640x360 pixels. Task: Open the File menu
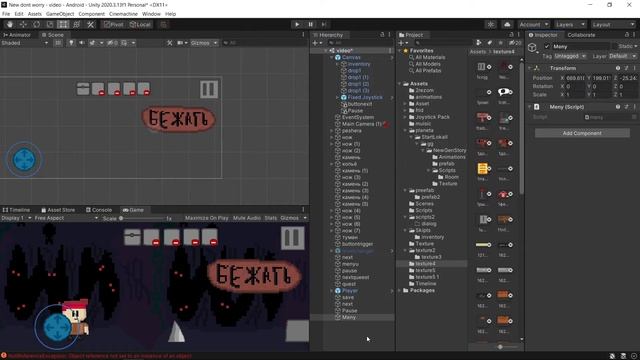coord(6,14)
